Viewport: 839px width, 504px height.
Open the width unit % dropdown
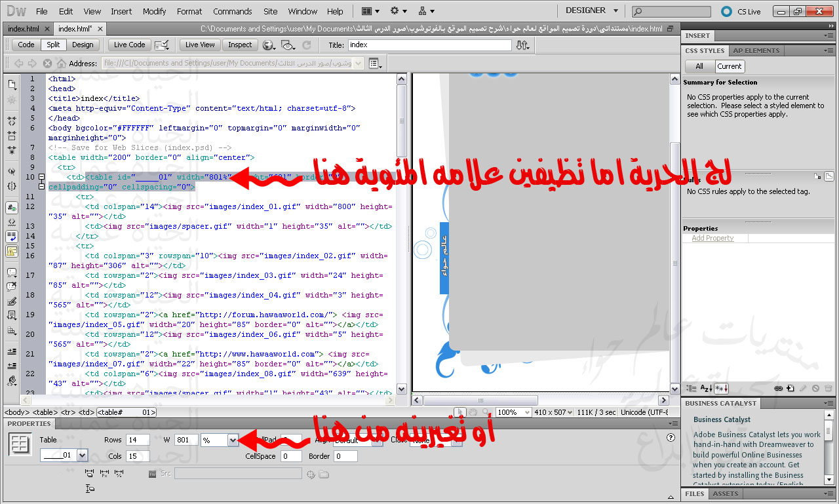233,440
